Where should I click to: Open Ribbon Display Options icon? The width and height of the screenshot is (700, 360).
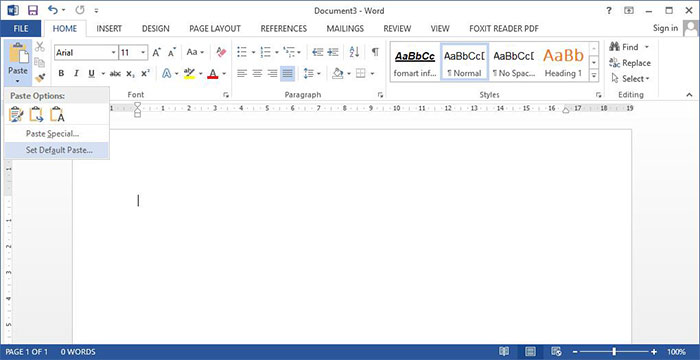click(x=629, y=10)
